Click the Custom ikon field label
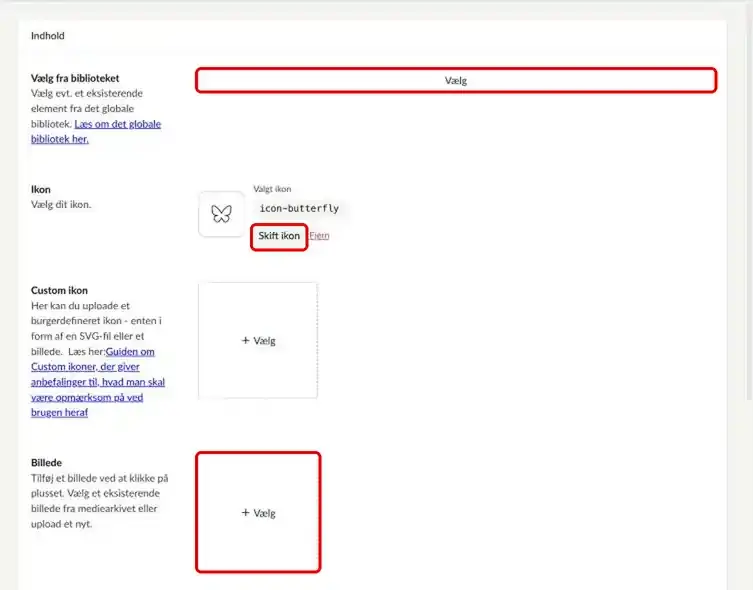Viewport: 753px width, 590px height. [59, 290]
